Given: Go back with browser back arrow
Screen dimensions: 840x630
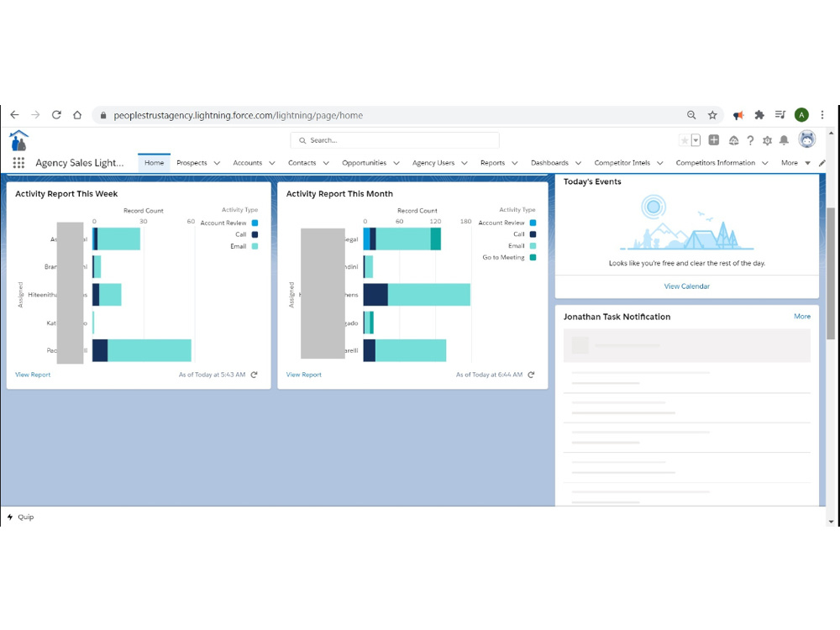Looking at the screenshot, I should (14, 114).
